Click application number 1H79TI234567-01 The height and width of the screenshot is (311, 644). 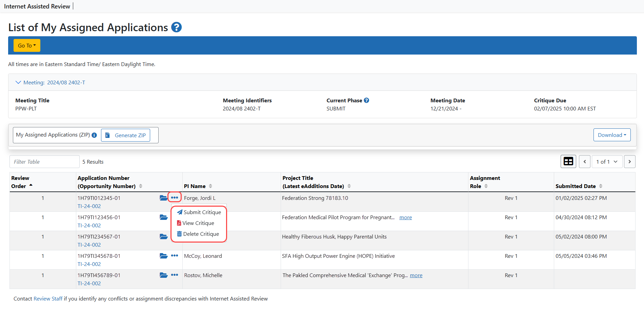tap(99, 236)
